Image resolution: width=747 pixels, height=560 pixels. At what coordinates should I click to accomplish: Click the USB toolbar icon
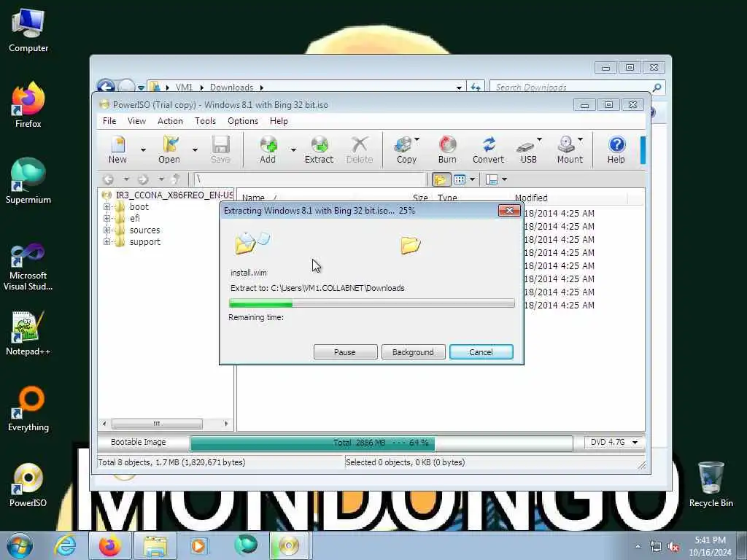coord(527,149)
